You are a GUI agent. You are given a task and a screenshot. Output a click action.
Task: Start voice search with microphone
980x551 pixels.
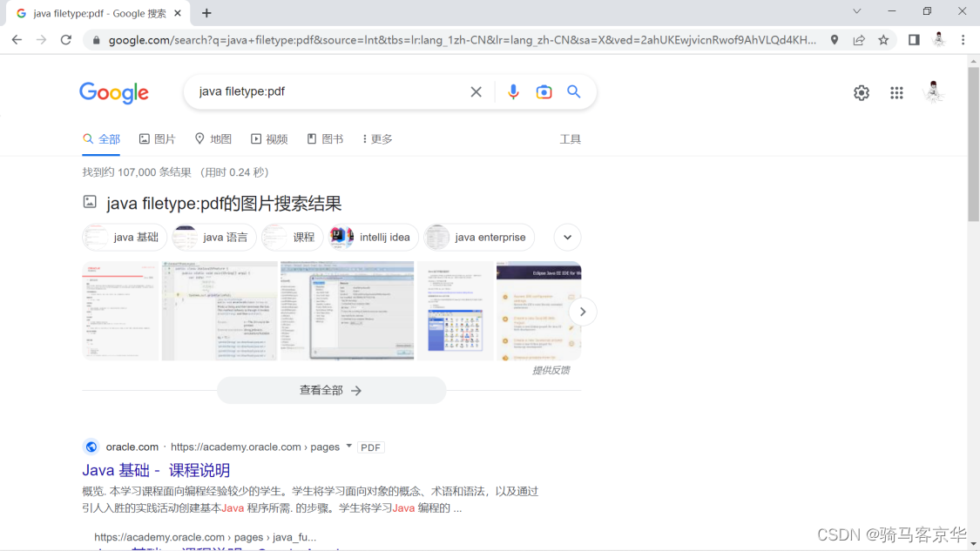pyautogui.click(x=513, y=92)
